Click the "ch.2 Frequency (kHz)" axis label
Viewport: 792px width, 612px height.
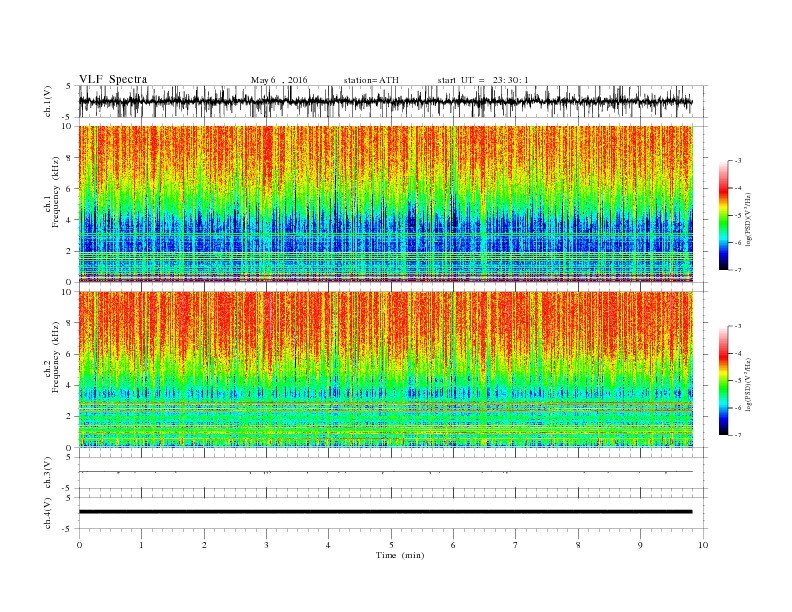[52, 356]
